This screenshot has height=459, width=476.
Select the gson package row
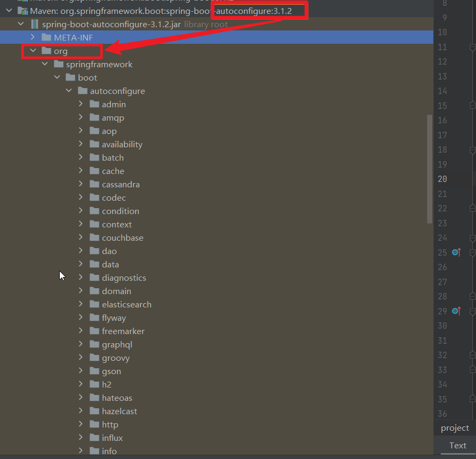217,371
